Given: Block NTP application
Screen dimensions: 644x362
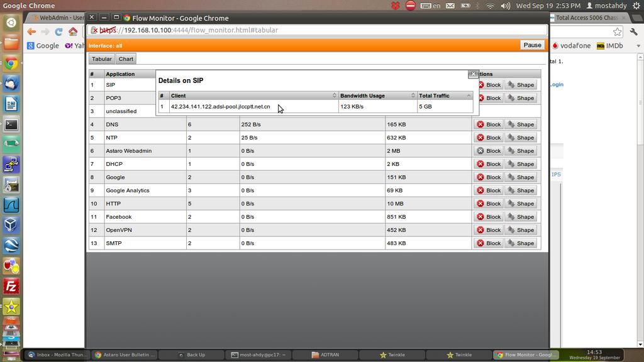Looking at the screenshot, I should coord(488,138).
